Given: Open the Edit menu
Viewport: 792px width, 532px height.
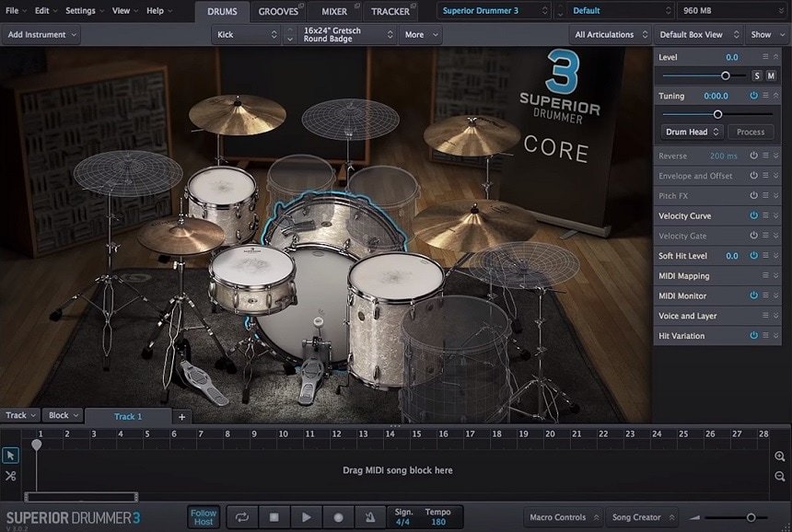Looking at the screenshot, I should [46, 11].
